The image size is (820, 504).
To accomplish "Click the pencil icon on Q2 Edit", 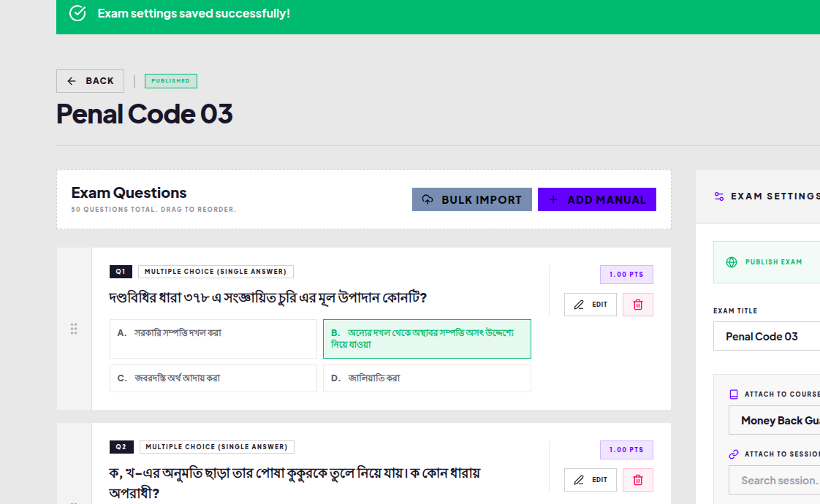I will tap(579, 480).
